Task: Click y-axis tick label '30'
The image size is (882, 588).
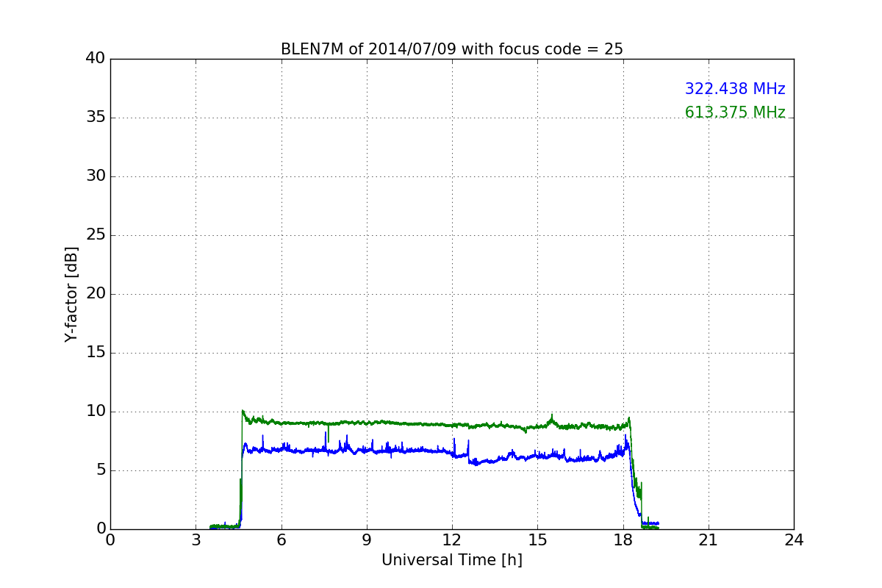Action: pos(96,176)
